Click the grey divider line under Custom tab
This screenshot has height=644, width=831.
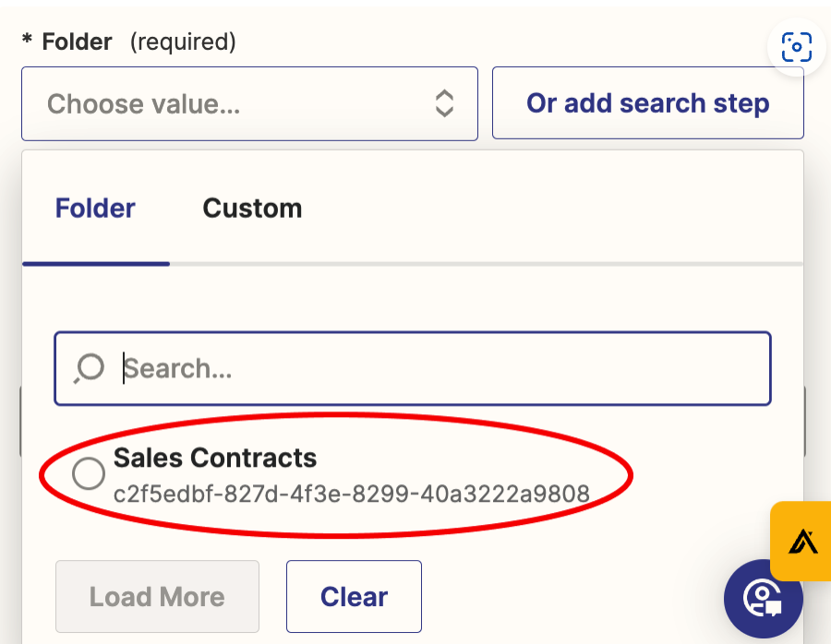(480, 264)
